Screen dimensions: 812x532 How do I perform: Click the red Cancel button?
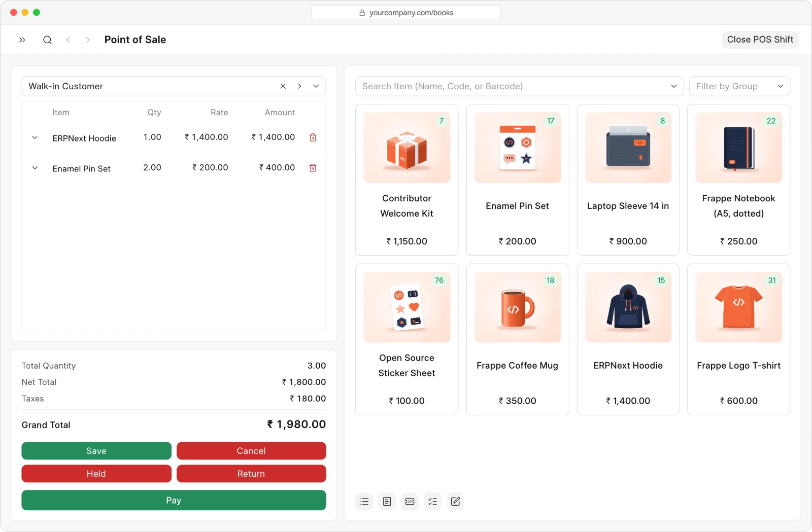click(251, 451)
